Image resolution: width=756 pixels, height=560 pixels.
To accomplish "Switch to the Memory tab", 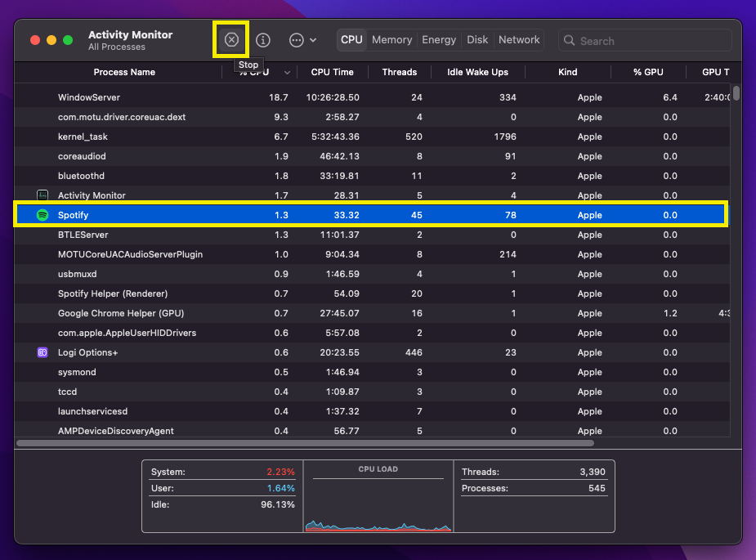I will 391,39.
